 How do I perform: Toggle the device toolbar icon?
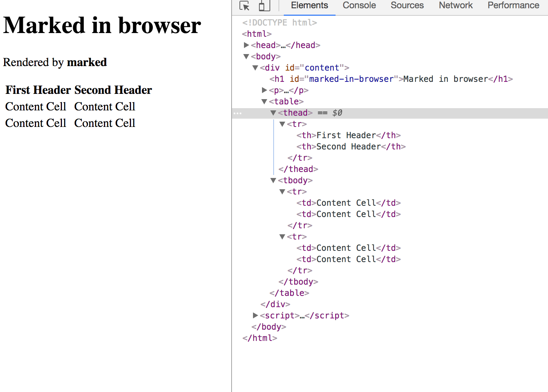click(264, 6)
